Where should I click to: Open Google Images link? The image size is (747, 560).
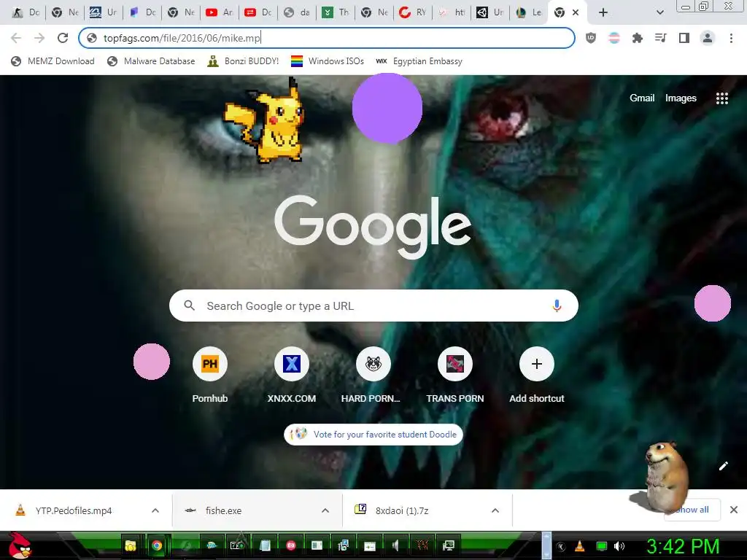click(681, 98)
